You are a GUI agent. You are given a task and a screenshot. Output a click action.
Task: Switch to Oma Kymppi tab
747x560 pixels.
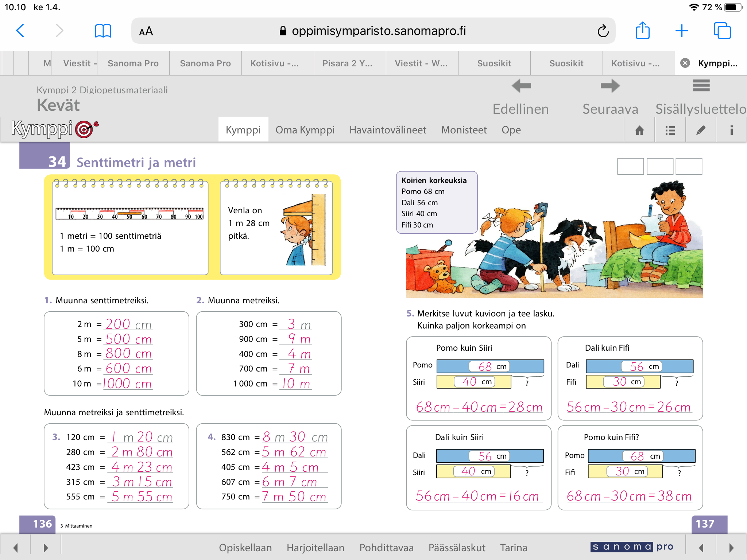[x=305, y=130]
